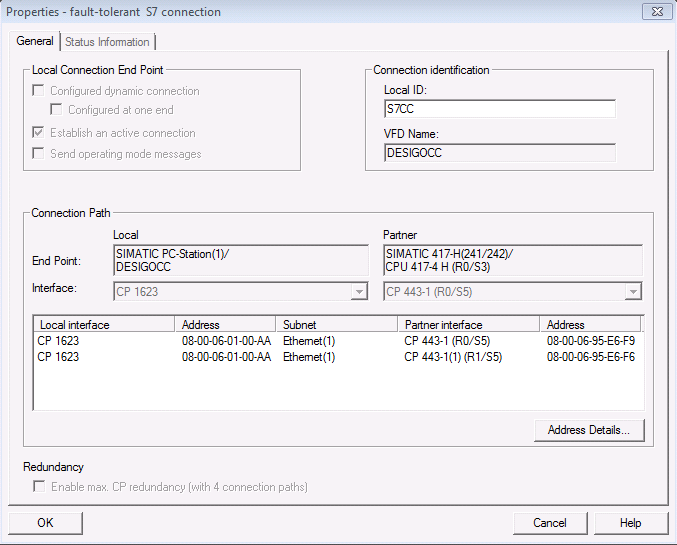Viewport: 677px width, 545px height.
Task: Enable Send operating mode messages
Action: tap(39, 154)
